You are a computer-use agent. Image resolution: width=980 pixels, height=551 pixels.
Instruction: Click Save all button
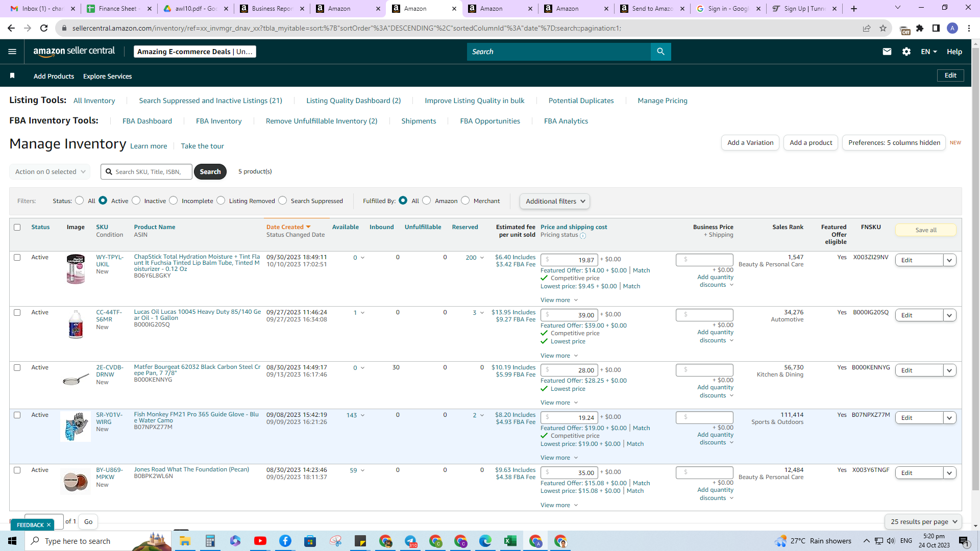pos(925,230)
